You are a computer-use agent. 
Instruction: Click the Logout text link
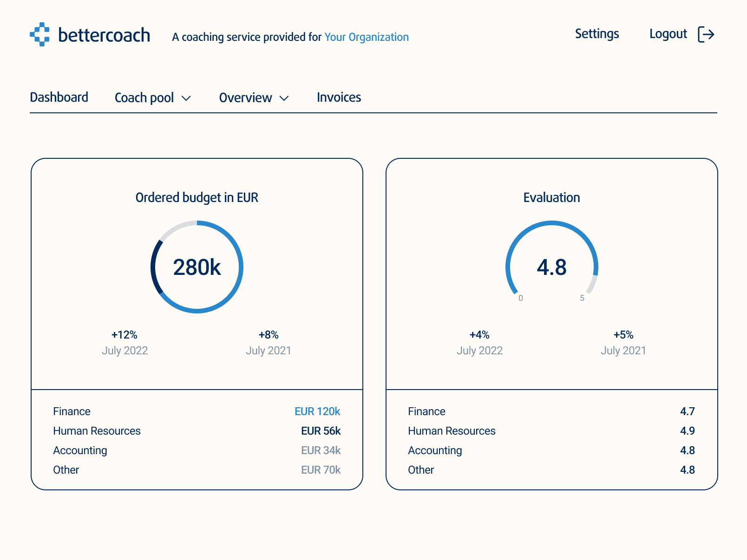point(668,34)
